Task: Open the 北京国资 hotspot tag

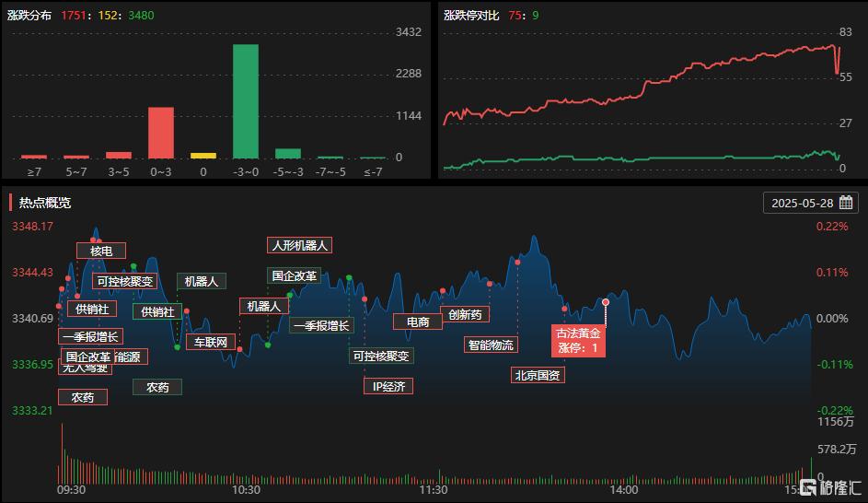Action: [537, 375]
